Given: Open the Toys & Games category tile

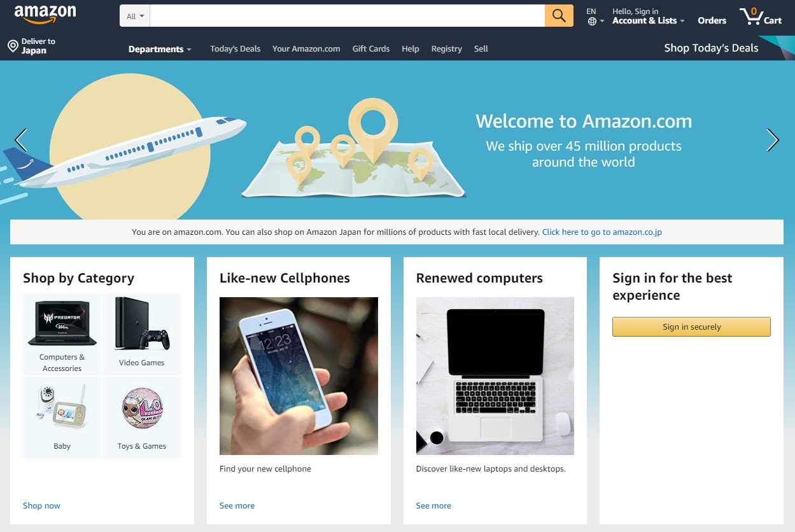Looking at the screenshot, I should point(141,417).
